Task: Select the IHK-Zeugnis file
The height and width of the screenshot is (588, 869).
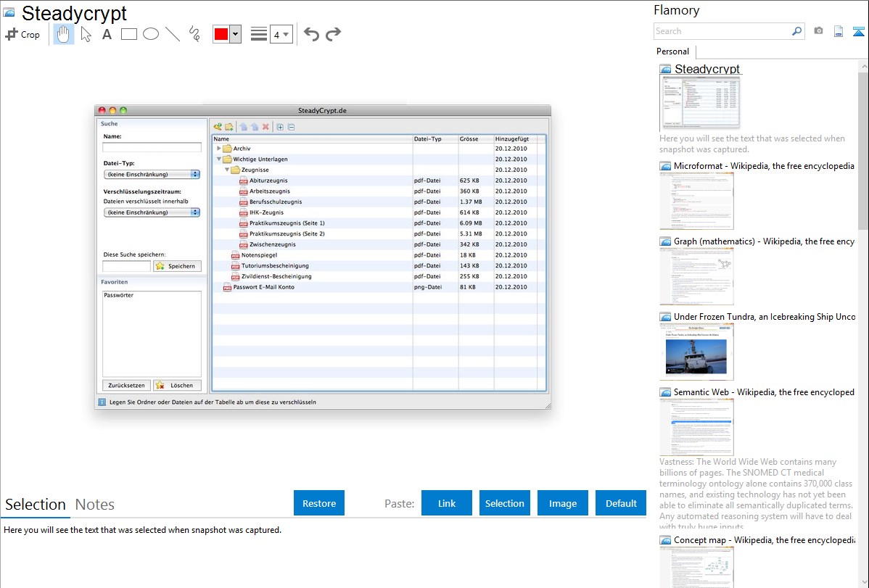Action: [266, 212]
